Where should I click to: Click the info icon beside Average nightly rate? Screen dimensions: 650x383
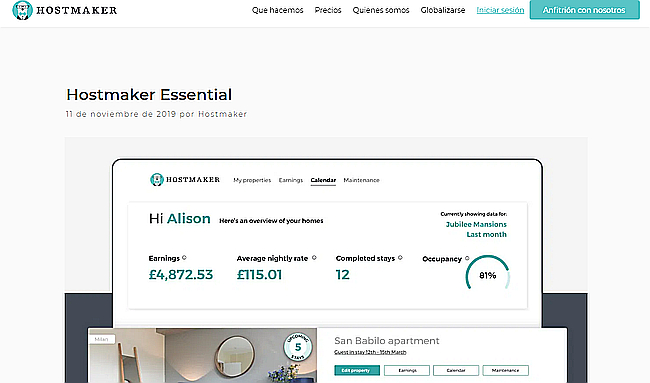314,257
